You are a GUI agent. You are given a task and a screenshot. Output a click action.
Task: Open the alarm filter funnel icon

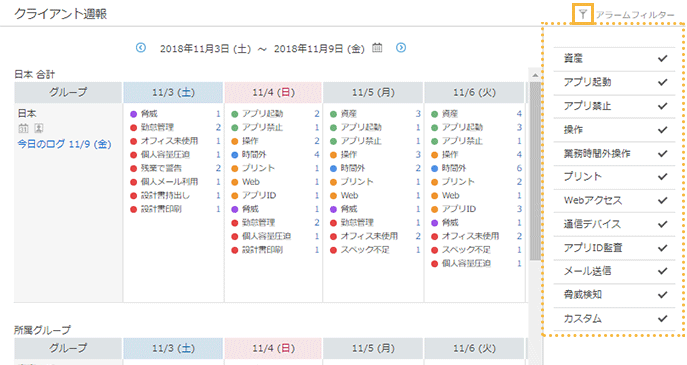[582, 14]
